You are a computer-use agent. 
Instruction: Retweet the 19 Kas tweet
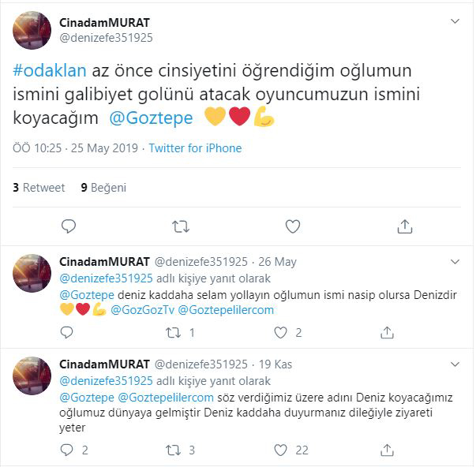pos(174,450)
